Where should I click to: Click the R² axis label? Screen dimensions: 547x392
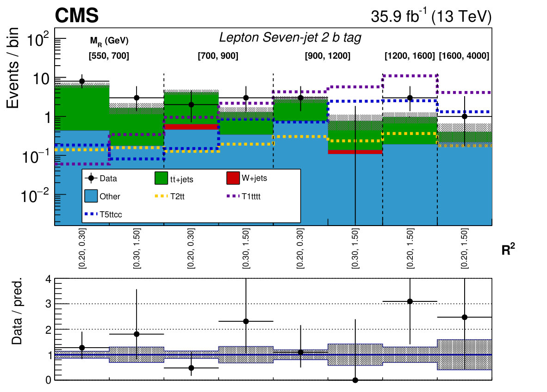508,249
